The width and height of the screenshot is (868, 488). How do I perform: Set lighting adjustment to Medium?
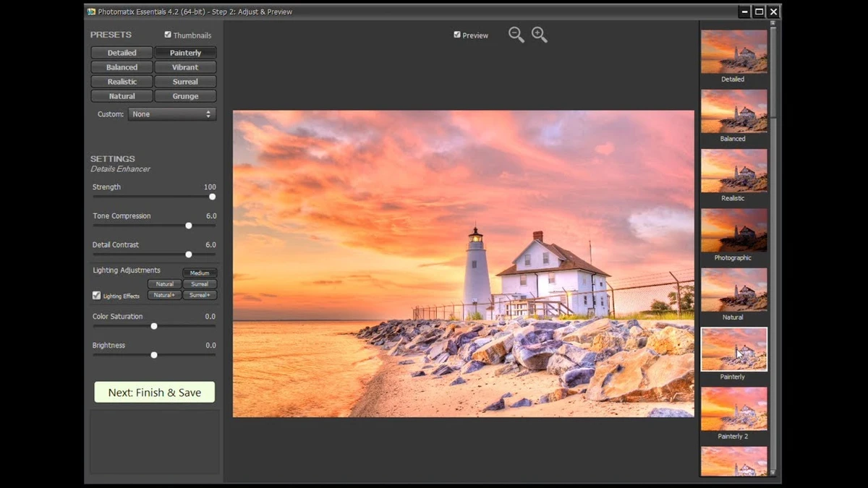(200, 273)
